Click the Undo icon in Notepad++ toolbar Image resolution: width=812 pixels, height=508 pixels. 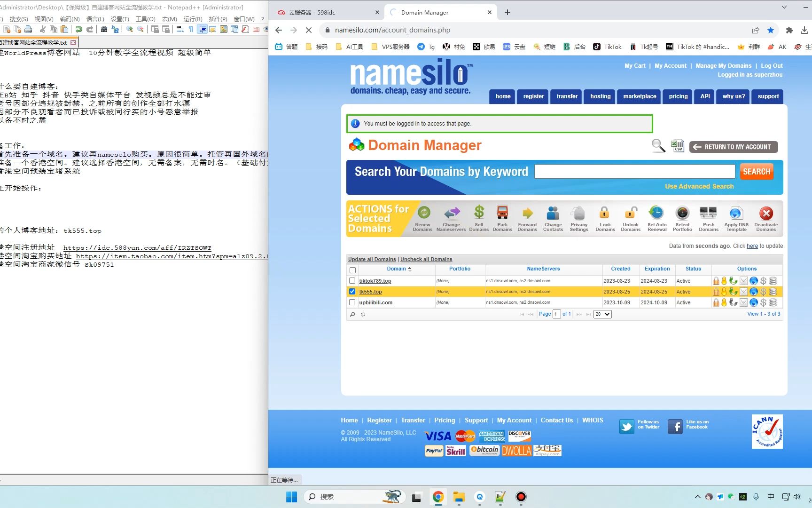coord(79,29)
